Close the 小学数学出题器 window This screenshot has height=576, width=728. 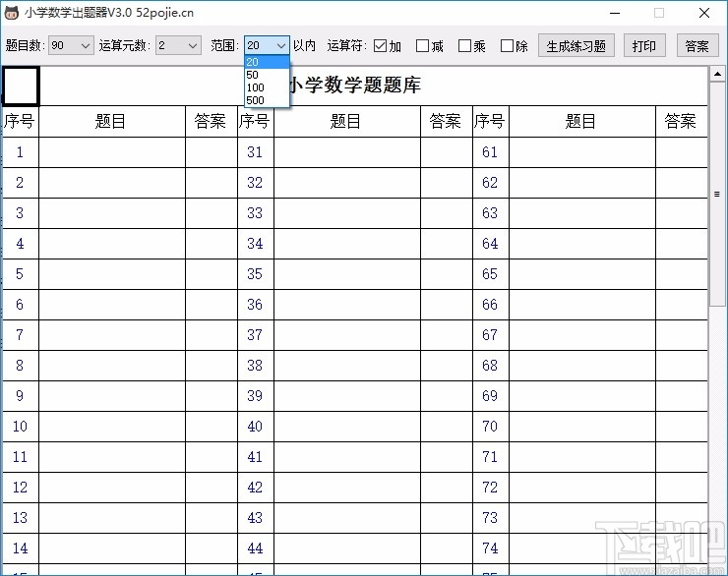pyautogui.click(x=703, y=13)
